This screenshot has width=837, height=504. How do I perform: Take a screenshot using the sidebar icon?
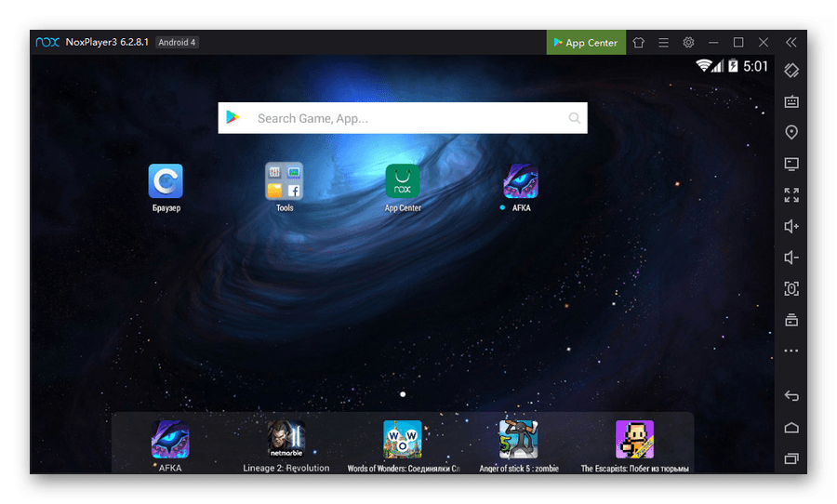791,289
